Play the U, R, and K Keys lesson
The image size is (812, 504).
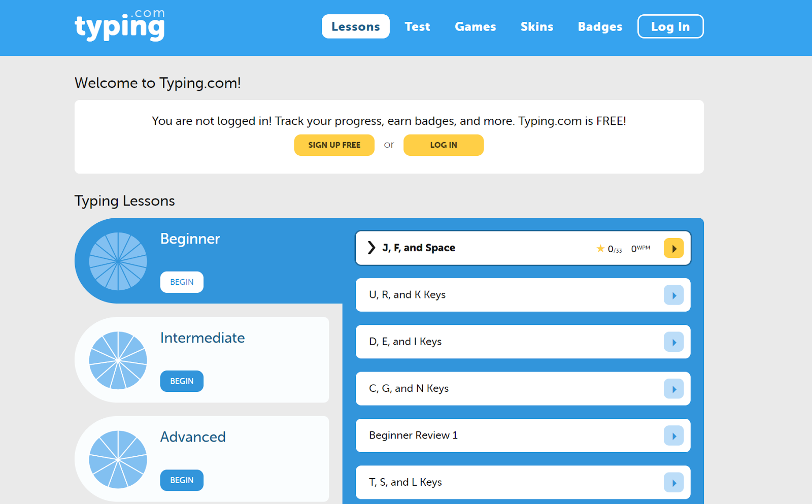tap(673, 295)
